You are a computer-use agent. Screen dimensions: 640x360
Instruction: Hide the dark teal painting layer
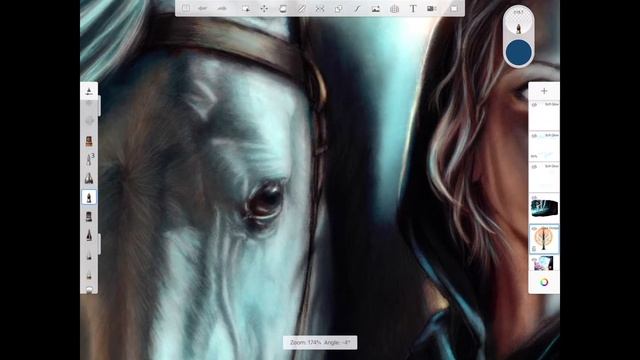point(534,198)
